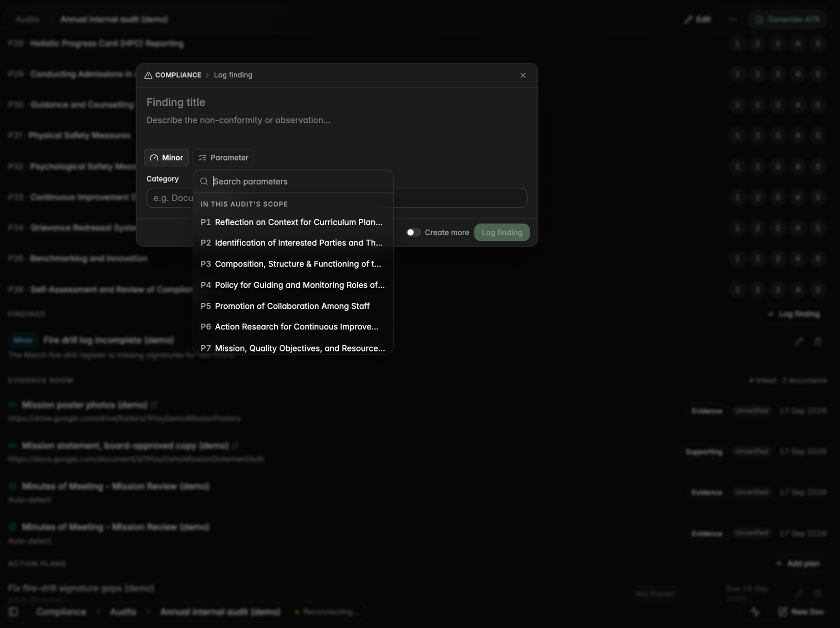Click the Category input field
Image resolution: width=840 pixels, height=628 pixels.
[337, 198]
